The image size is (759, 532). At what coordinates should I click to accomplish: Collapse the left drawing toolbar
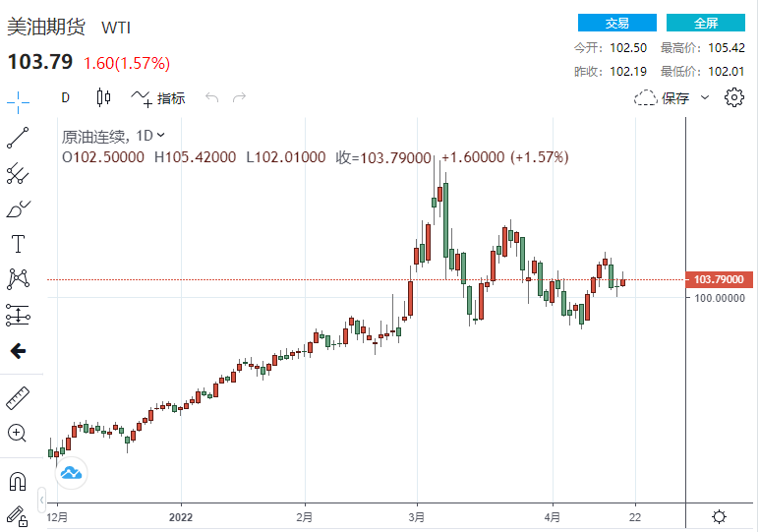[x=40, y=499]
